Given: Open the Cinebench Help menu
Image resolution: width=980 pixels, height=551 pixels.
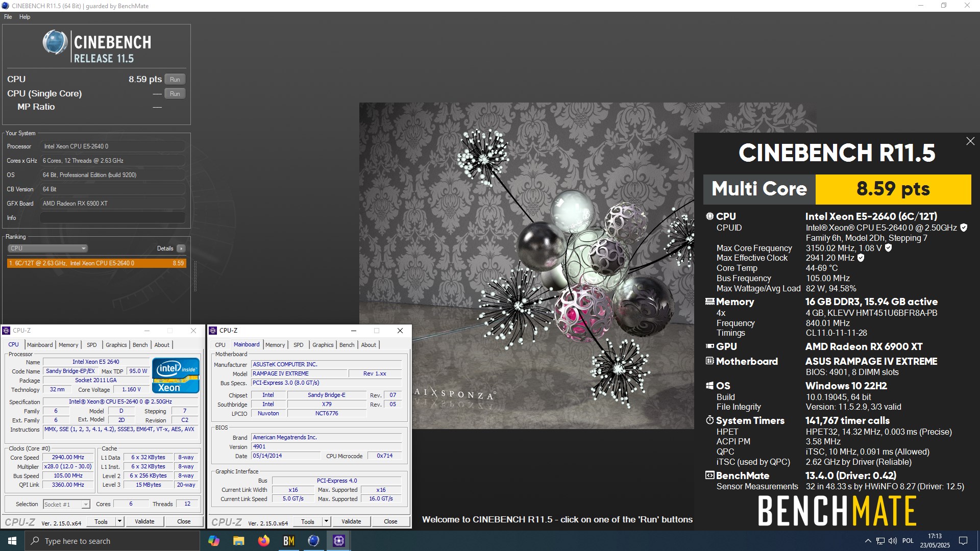Looking at the screenshot, I should point(25,17).
